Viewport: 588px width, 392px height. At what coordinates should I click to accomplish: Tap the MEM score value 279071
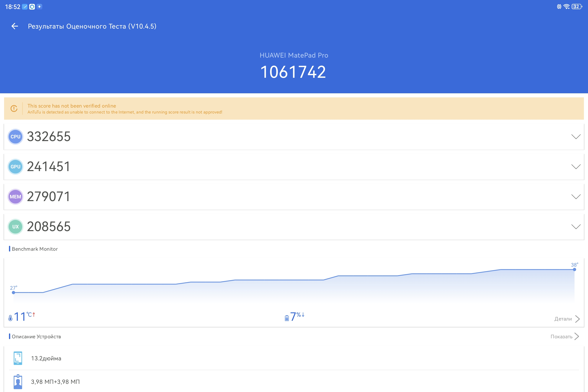pos(48,196)
